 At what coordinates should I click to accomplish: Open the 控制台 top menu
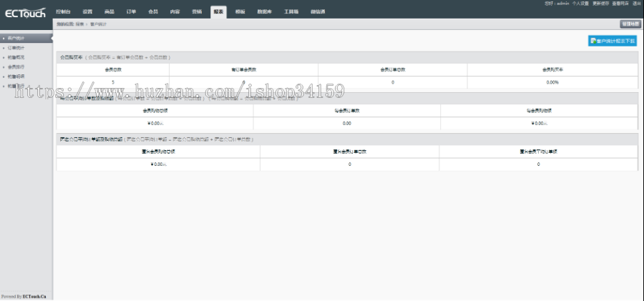pyautogui.click(x=63, y=12)
